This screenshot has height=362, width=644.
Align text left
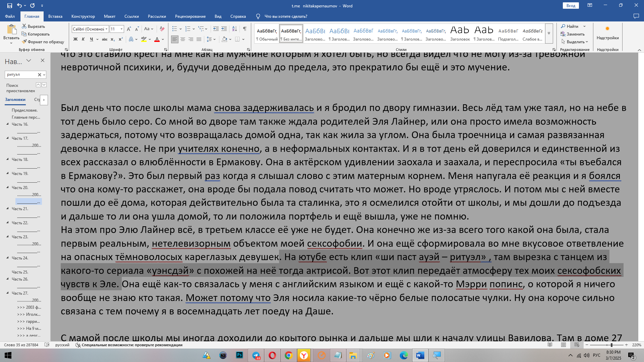[x=175, y=40]
